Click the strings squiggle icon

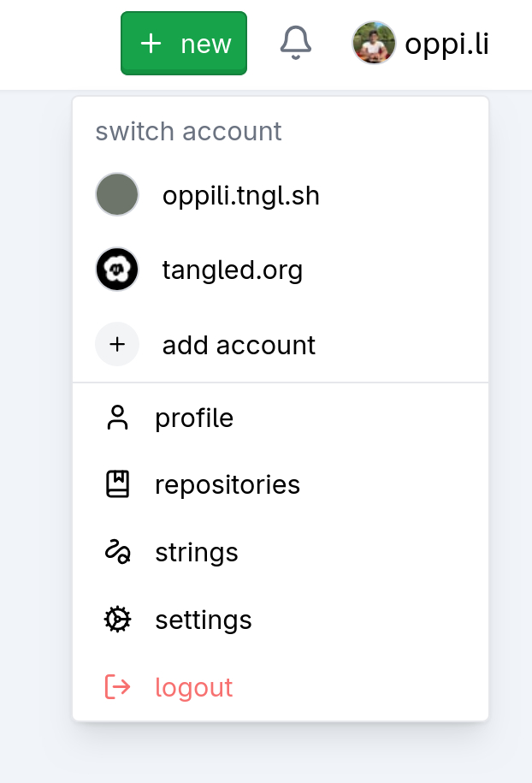[117, 552]
